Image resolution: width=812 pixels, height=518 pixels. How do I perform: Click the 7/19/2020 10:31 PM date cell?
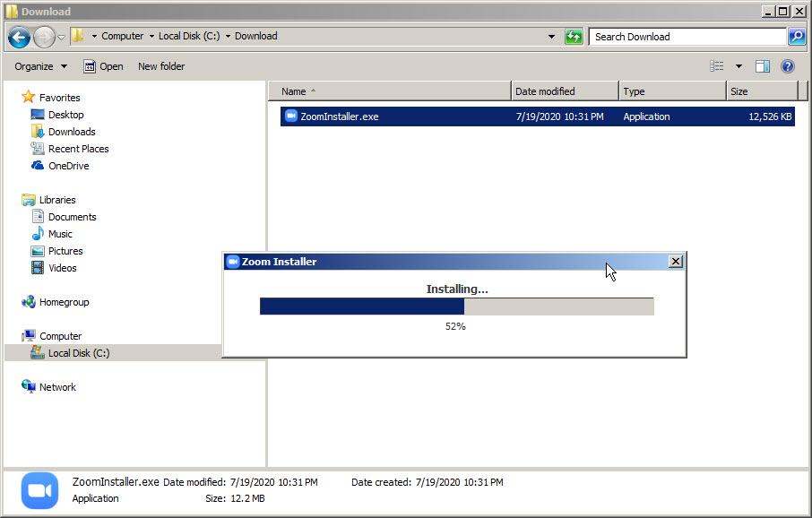560,117
